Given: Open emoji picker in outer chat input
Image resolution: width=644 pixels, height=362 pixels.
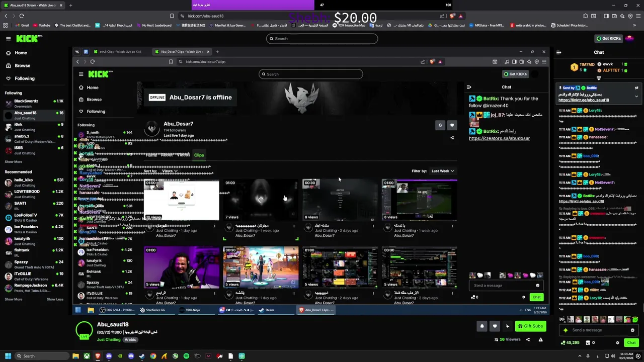Looking at the screenshot, I should 632,330.
